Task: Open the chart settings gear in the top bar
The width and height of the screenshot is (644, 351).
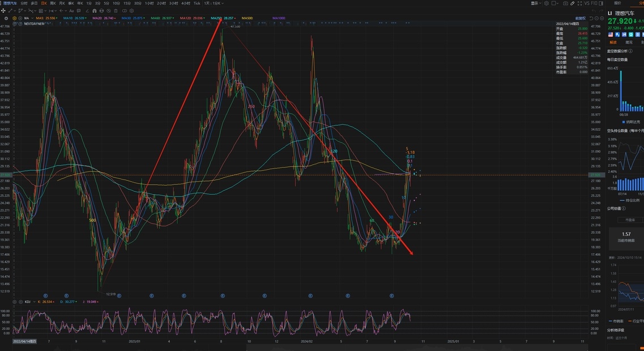Action: 547,3
